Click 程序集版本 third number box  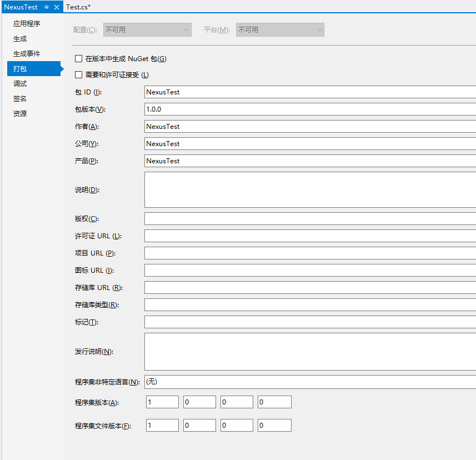click(x=237, y=402)
